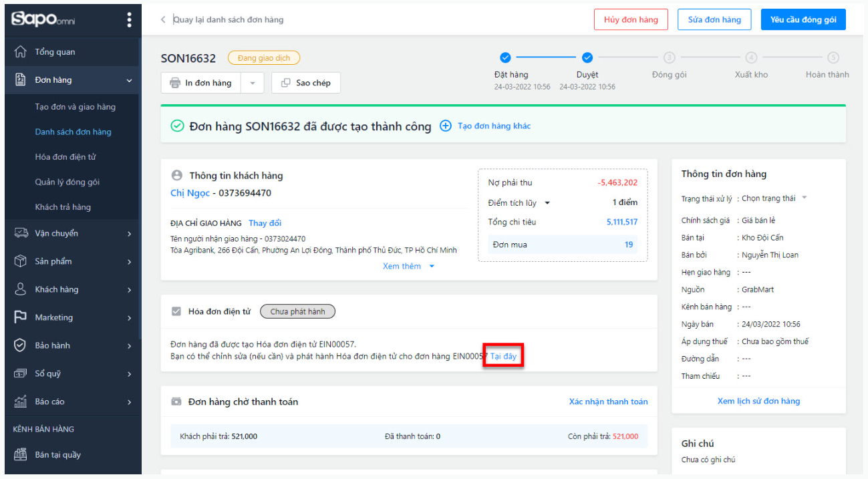Click the Tại đây invoice link
This screenshot has width=868, height=479.
[503, 356]
